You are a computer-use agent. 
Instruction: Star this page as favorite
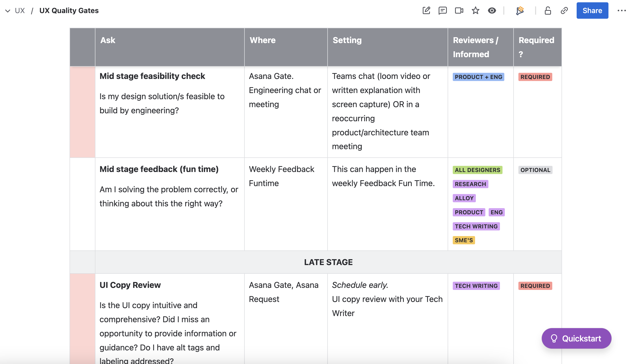pos(475,11)
